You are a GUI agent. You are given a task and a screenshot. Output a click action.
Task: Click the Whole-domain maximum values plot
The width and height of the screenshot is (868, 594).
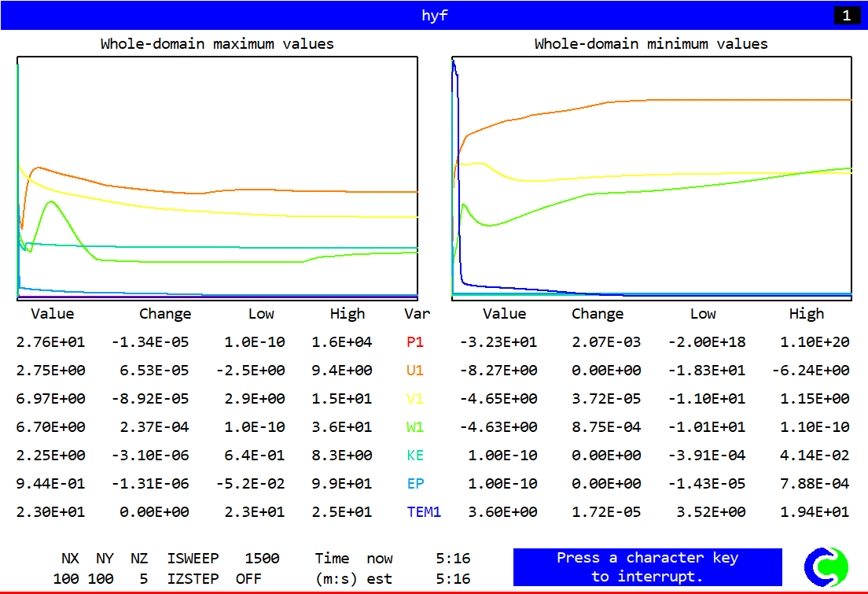(x=217, y=178)
